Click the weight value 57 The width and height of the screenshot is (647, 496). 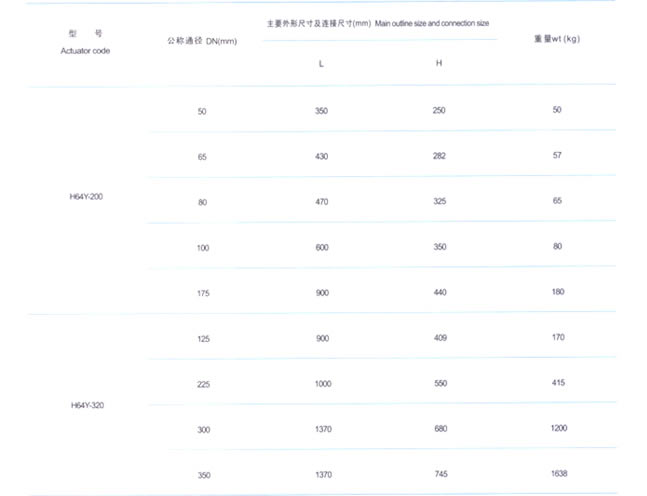click(557, 155)
